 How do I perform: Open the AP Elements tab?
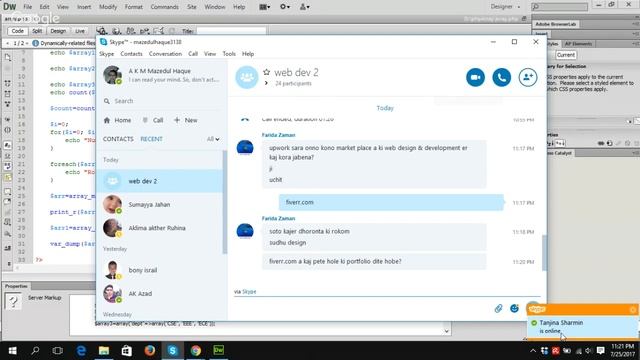578,44
